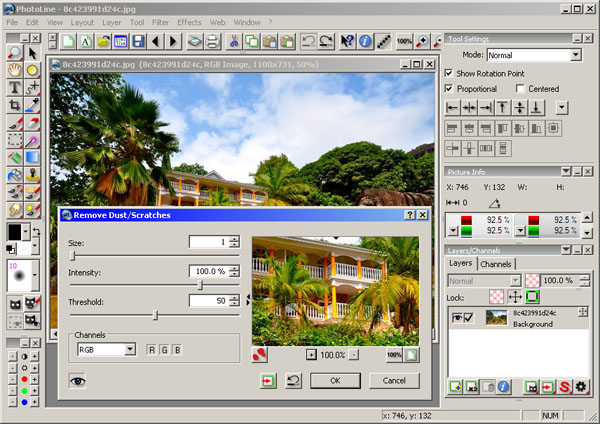This screenshot has height=424, width=600.
Task: Select the Text tool in the toolbox
Action: 15,87
